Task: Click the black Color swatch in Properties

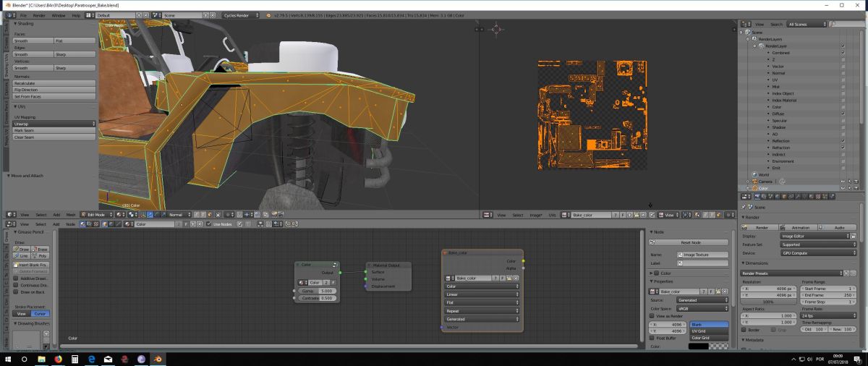Action: 699,346
